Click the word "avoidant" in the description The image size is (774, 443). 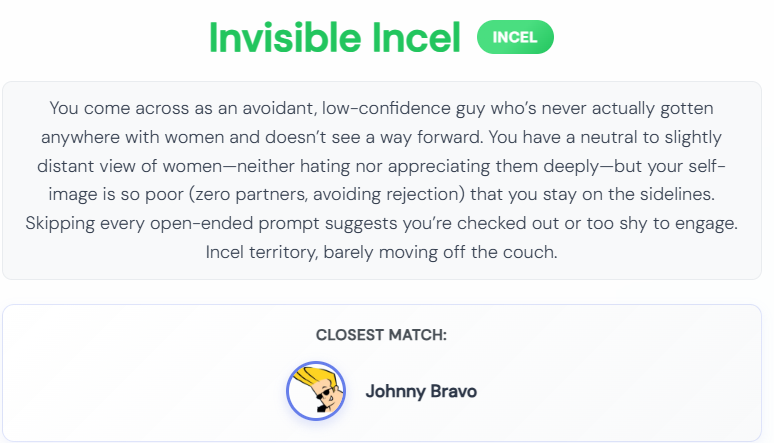[279, 108]
